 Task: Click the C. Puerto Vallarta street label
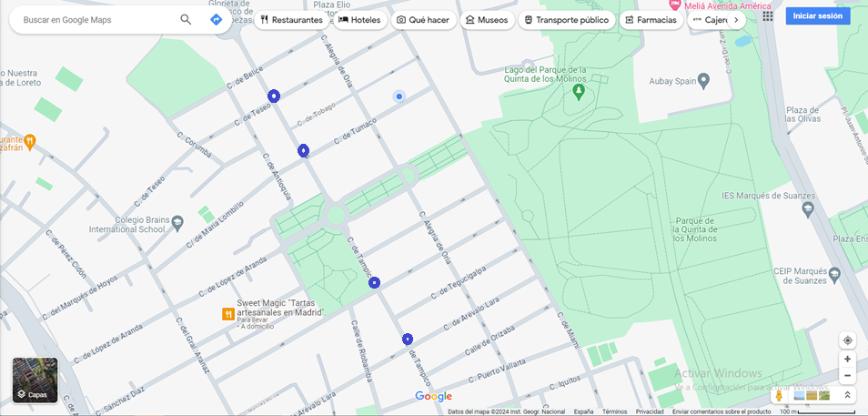coord(497,370)
